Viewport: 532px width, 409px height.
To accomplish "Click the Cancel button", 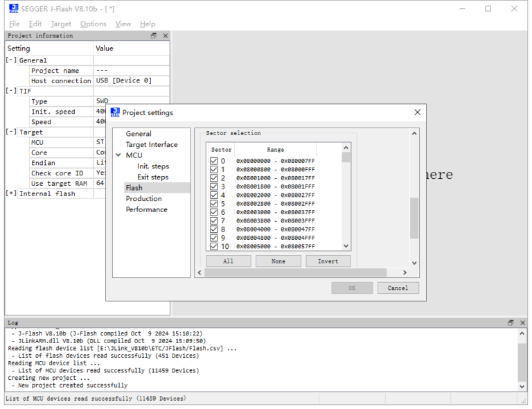I will (x=398, y=288).
